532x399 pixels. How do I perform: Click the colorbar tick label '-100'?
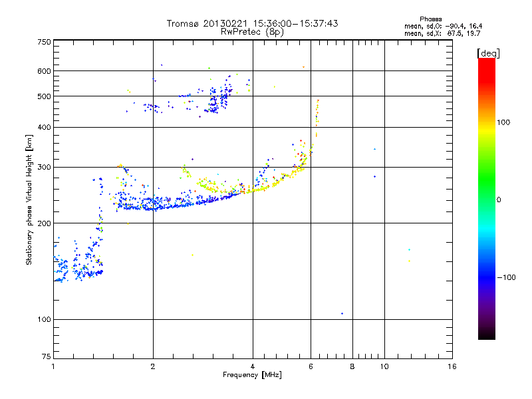(x=507, y=277)
